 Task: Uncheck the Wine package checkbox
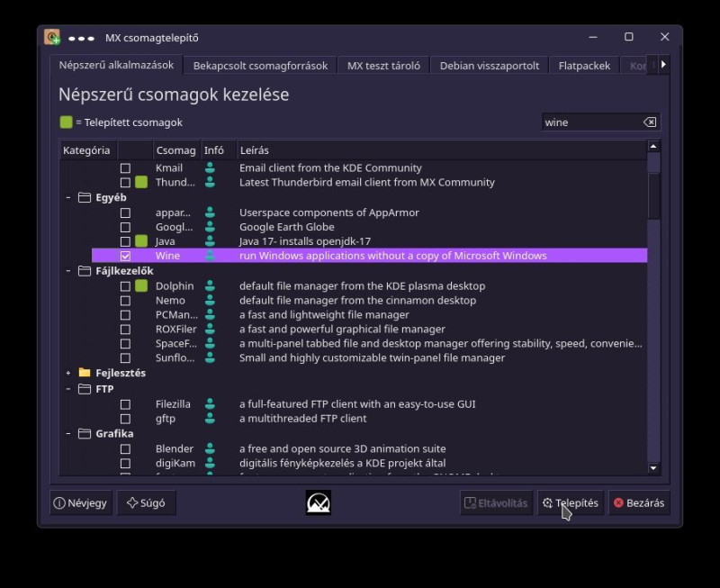click(x=125, y=256)
